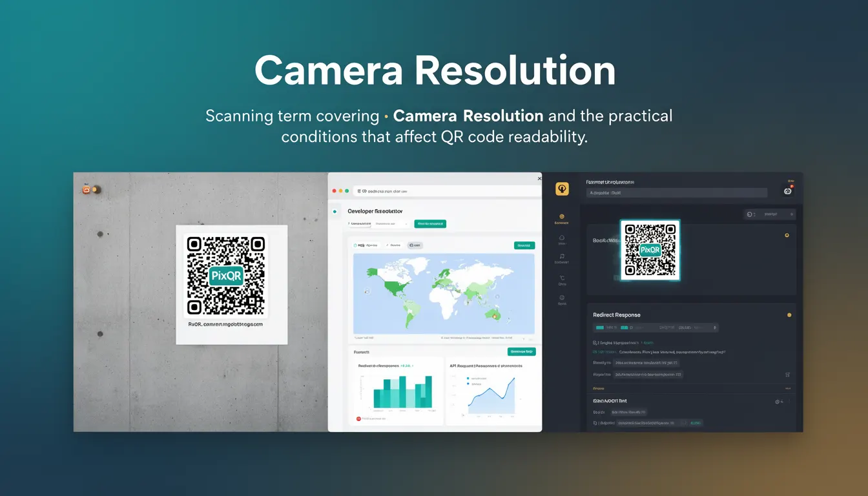Click the yellow dot on the dark QR code card

[x=787, y=235]
